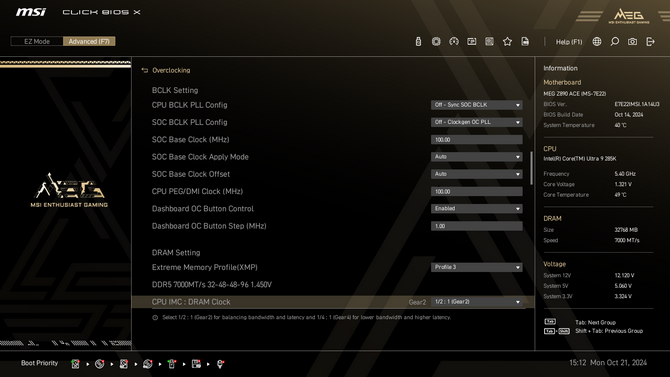670x377 pixels.
Task: Click the DDR5 7000MT/s 32-48-48-96 1.450V line
Action: pos(212,285)
